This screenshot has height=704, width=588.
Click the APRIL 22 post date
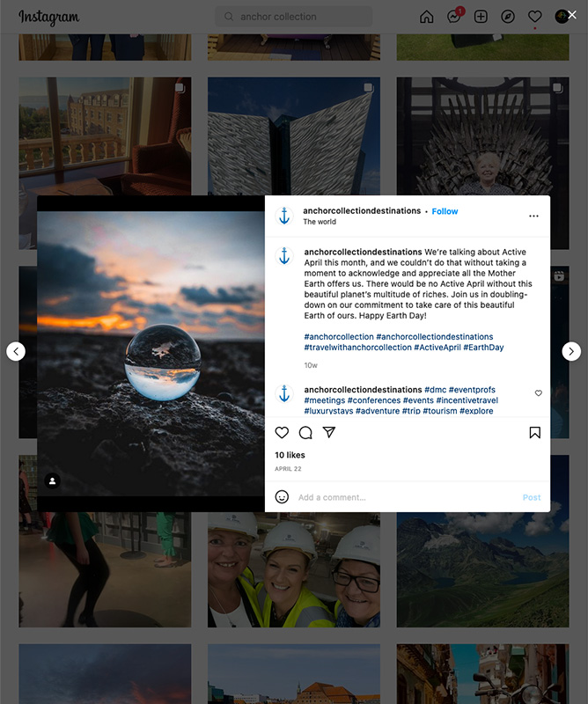288,469
